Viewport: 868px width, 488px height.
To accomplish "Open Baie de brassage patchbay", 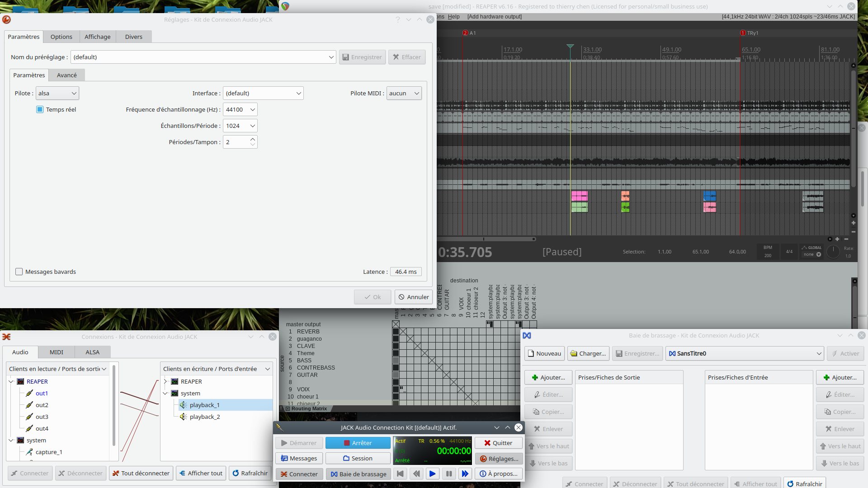I will click(358, 474).
